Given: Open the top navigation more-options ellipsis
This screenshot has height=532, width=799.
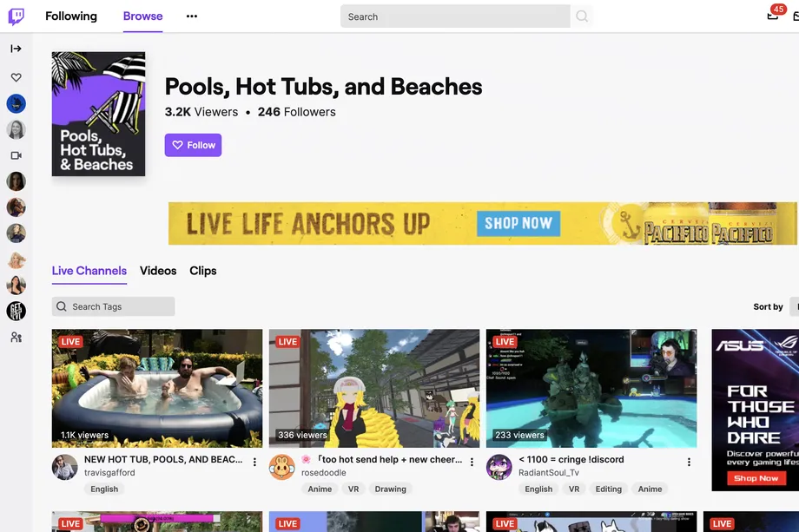Looking at the screenshot, I should (x=192, y=16).
